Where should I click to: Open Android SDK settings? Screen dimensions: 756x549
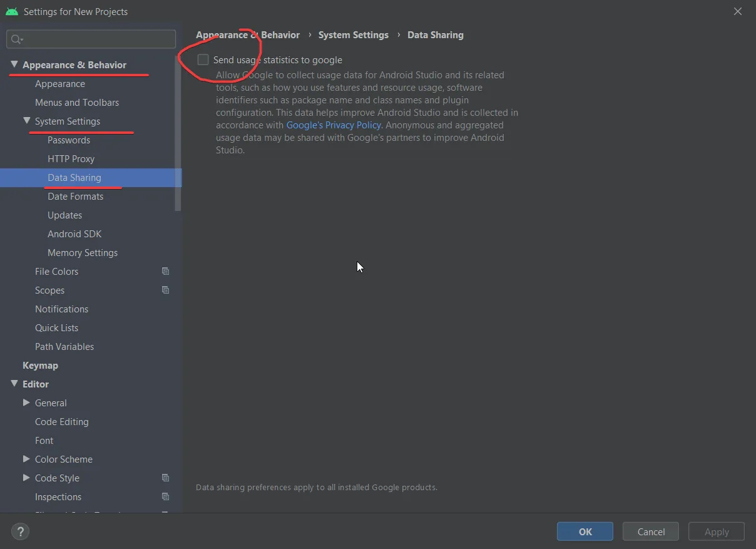[x=74, y=233]
